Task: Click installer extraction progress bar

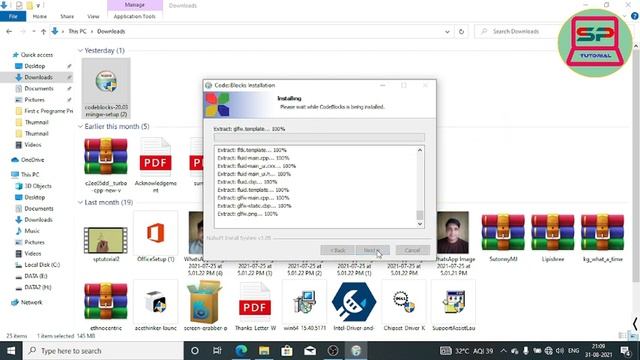Action: pyautogui.click(x=319, y=138)
